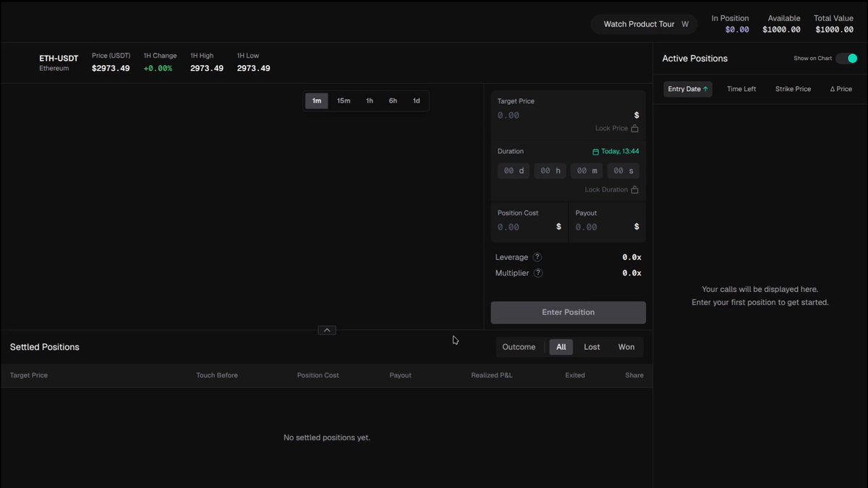The image size is (868, 488).
Task: Select the 1h chart interval
Action: pos(370,101)
